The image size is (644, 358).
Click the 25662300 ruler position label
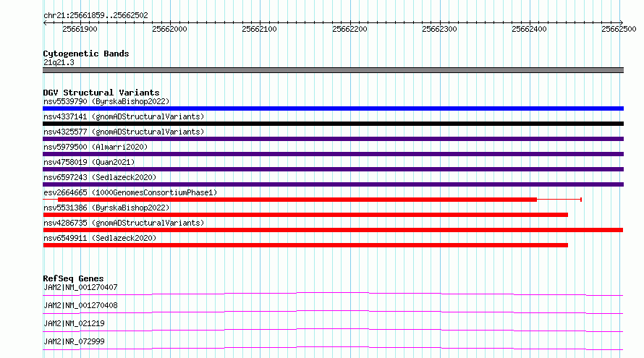tap(439, 29)
